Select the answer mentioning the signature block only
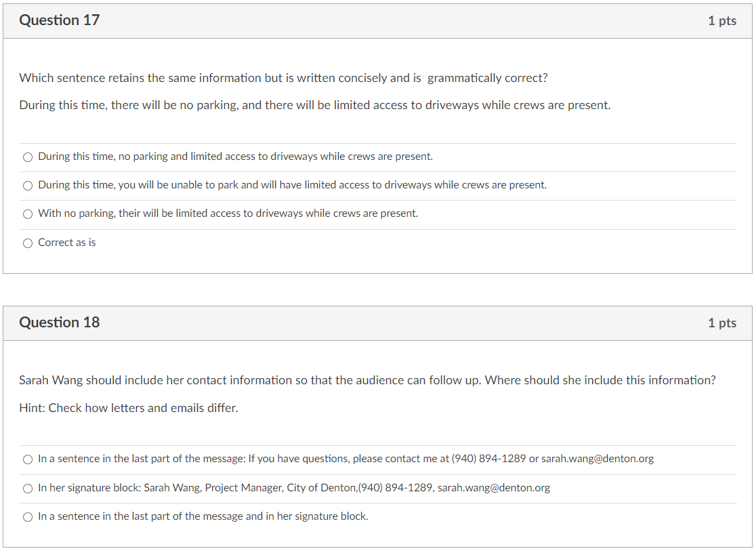Viewport: 756px width, 553px height. (x=28, y=488)
